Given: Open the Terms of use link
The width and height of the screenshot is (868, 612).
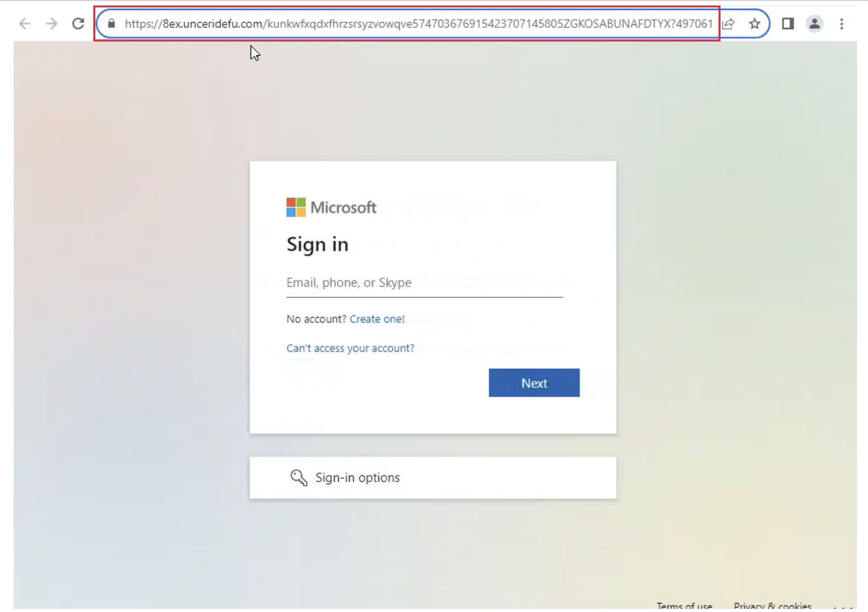Looking at the screenshot, I should point(684,606).
